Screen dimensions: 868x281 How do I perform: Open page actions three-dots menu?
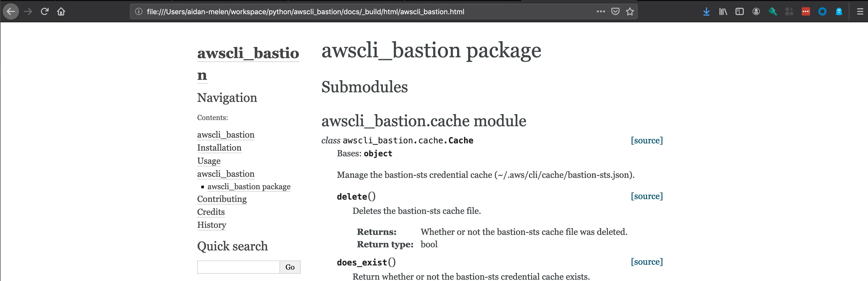click(x=600, y=12)
